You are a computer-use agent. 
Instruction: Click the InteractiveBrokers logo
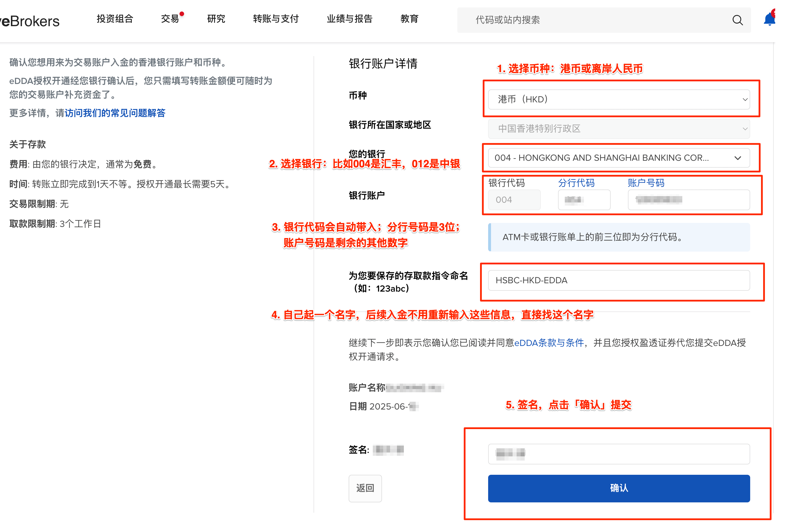click(30, 21)
